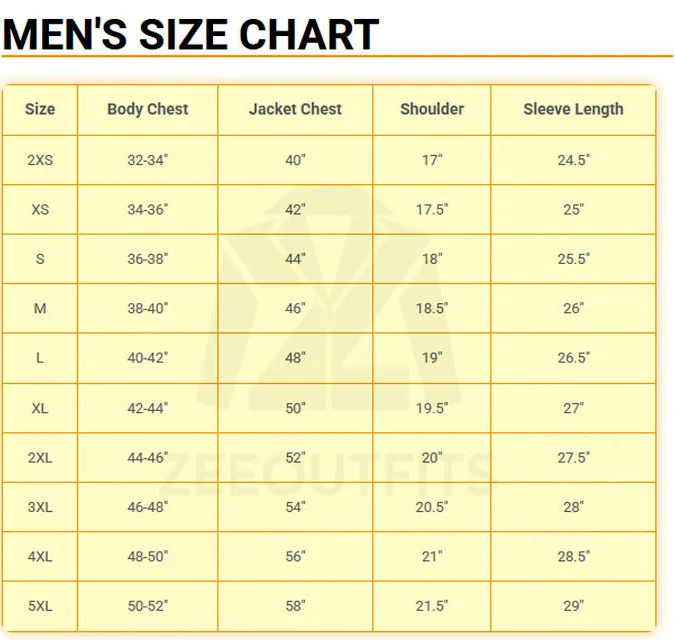Select the XL size cell
Screen dimensions: 675x640
(40, 408)
